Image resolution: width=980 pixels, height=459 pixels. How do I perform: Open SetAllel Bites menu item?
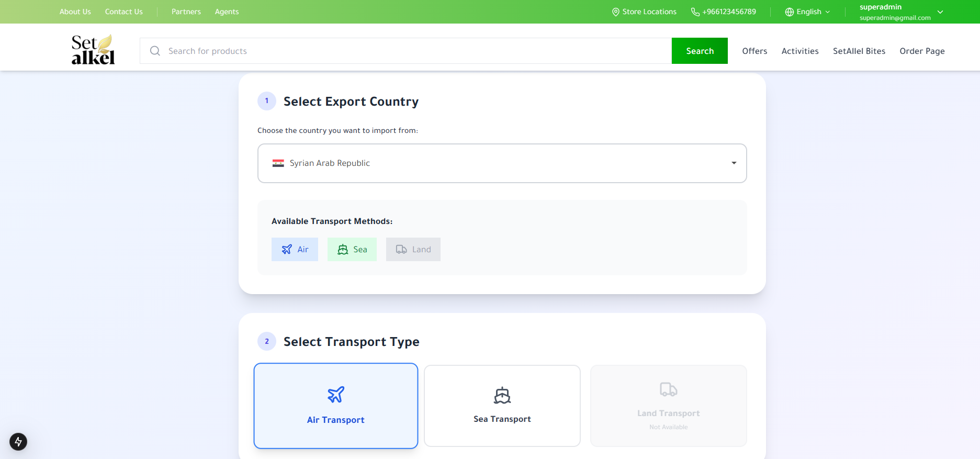click(859, 51)
